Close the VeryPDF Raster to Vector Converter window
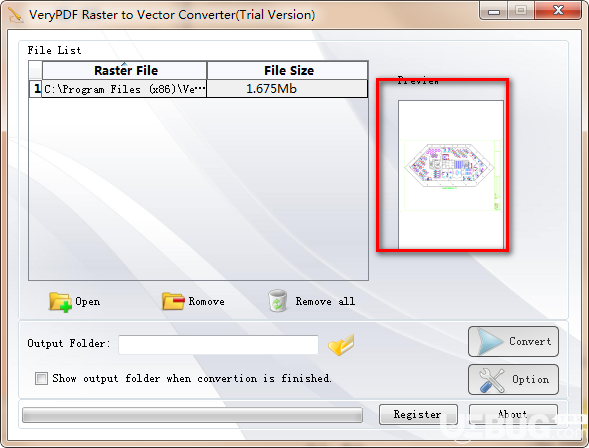The width and height of the screenshot is (589, 448). [x=558, y=11]
